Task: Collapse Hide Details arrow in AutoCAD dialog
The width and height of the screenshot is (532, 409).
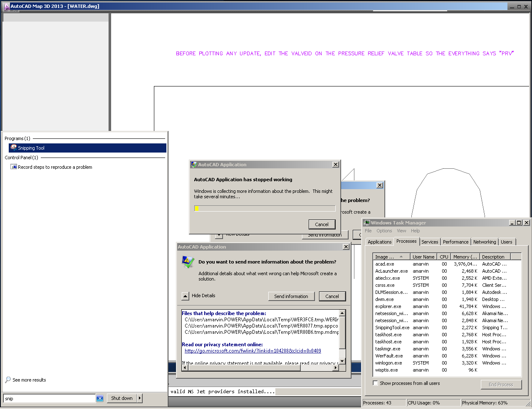Action: (x=186, y=296)
